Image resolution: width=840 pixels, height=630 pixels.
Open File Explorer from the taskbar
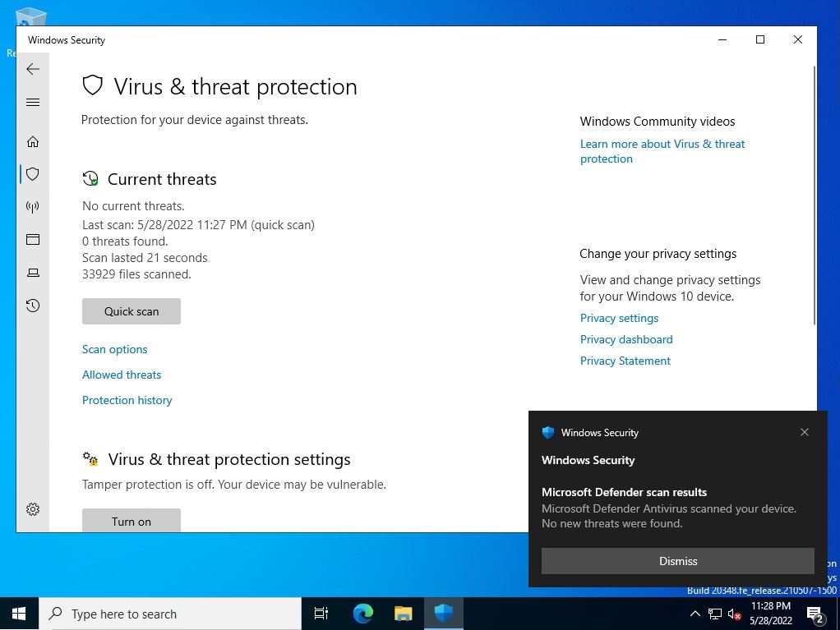click(x=403, y=614)
